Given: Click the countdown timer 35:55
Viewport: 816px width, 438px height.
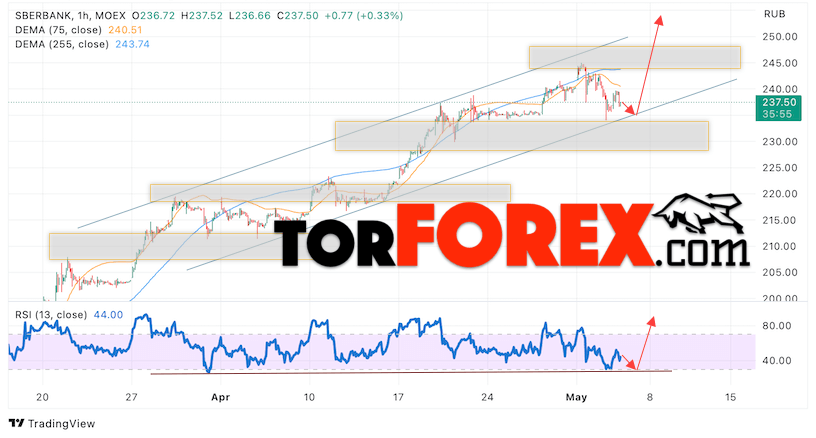Looking at the screenshot, I should point(777,114).
